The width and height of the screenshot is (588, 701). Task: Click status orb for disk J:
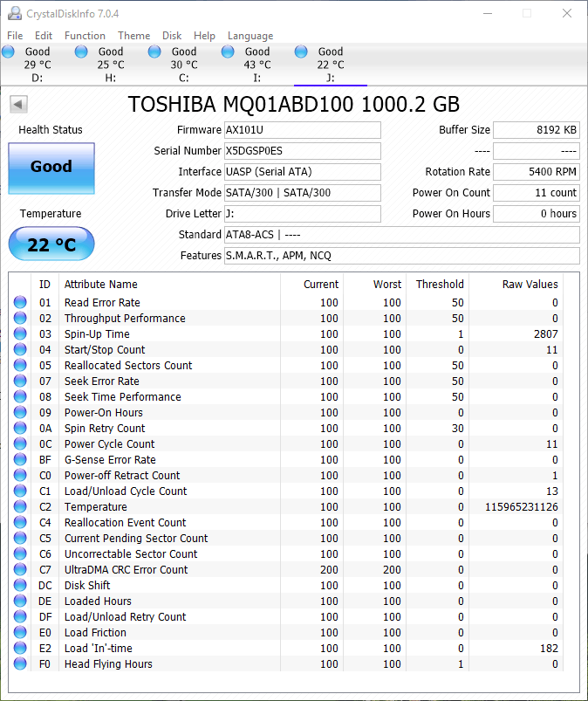301,52
